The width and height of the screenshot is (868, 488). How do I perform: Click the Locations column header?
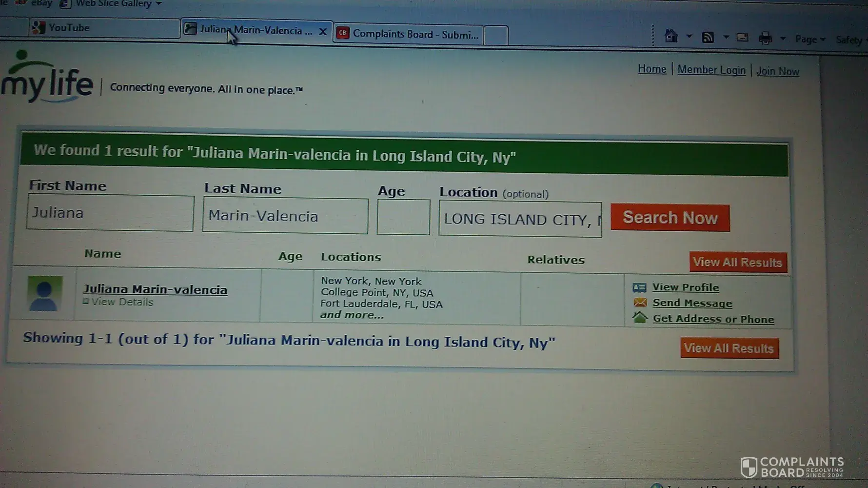351,257
